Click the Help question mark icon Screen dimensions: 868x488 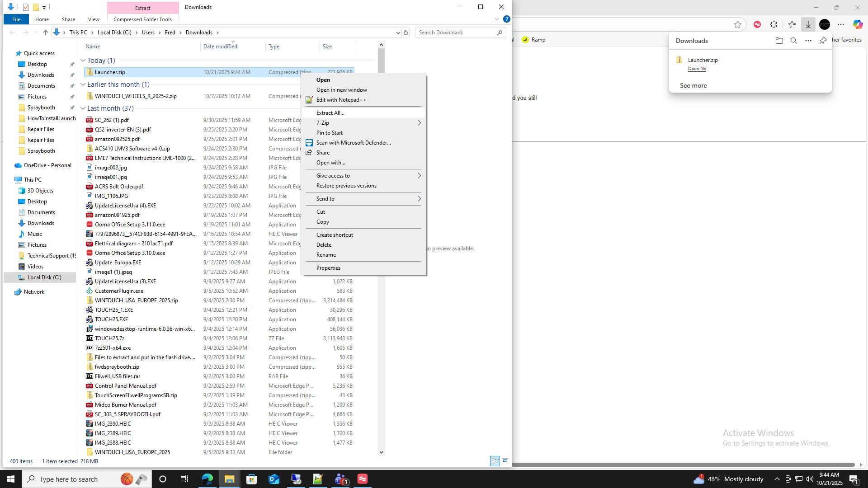click(506, 19)
